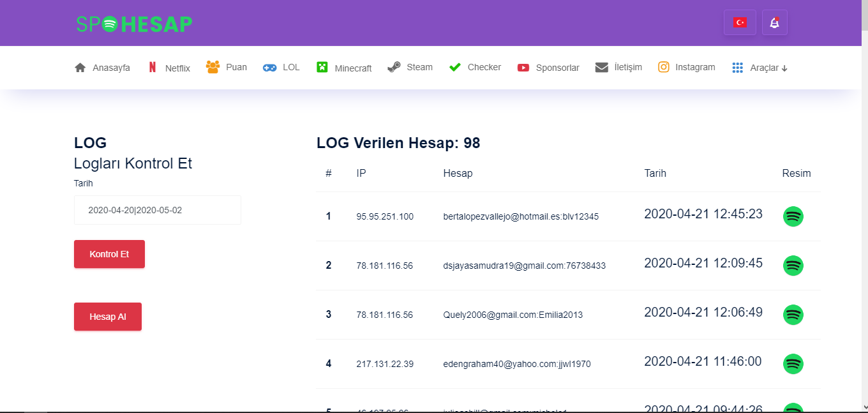Click date 2020-04-21 12:45:23
This screenshot has height=413, width=868.
[x=703, y=214]
